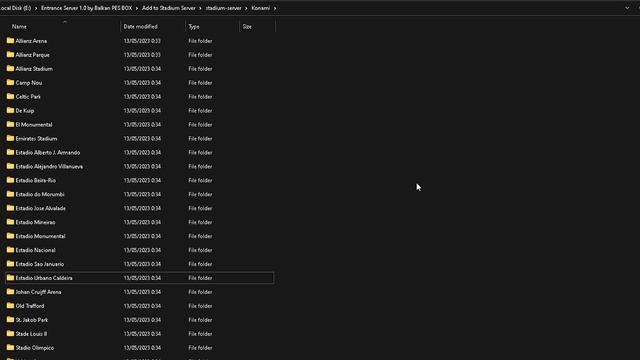Select the Estadio Jose Alvalade folder icon
Viewport: 640px width, 360px height.
click(x=10, y=208)
